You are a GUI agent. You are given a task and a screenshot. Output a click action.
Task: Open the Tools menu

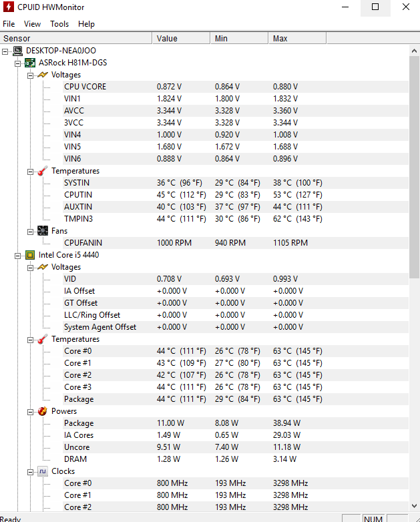(59, 24)
